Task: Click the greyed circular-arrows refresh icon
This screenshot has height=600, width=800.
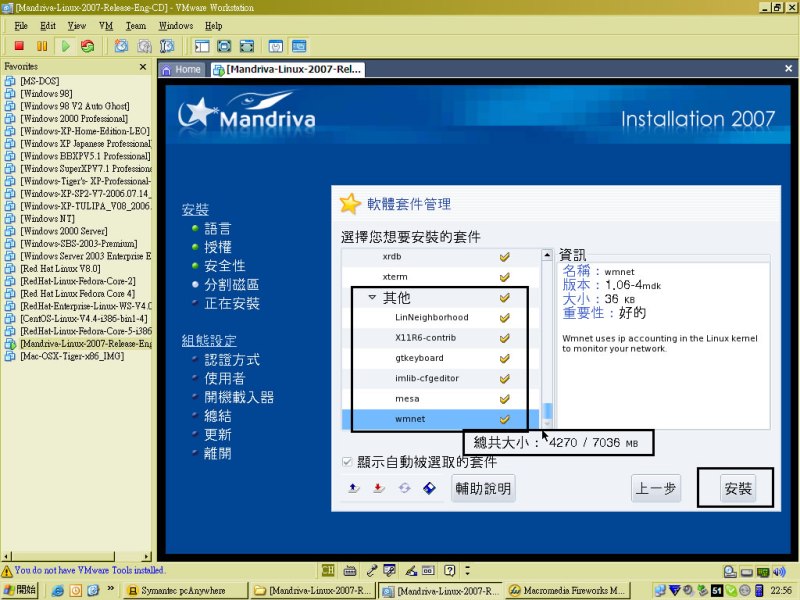Action: [x=404, y=488]
